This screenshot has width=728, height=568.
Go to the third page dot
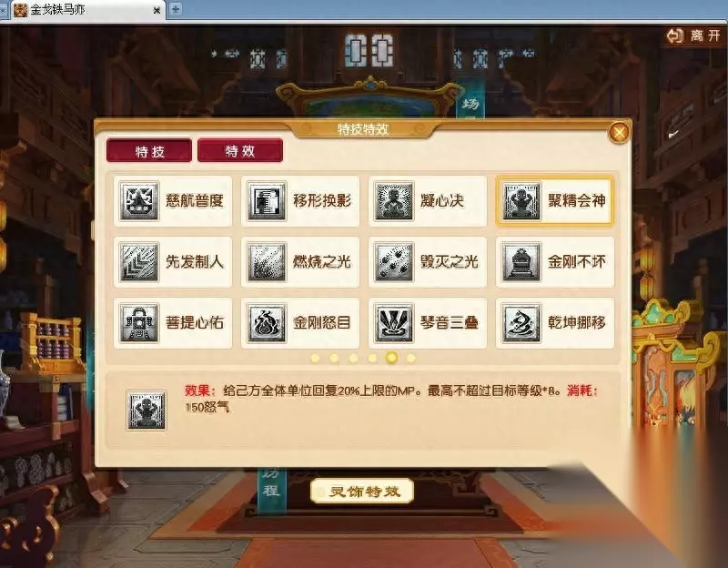point(353,358)
